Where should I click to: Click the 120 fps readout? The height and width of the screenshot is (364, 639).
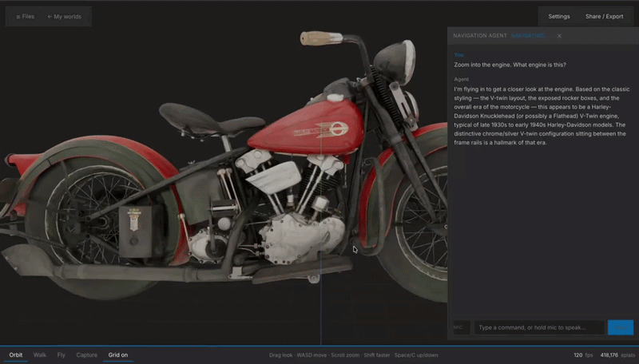tap(583, 355)
